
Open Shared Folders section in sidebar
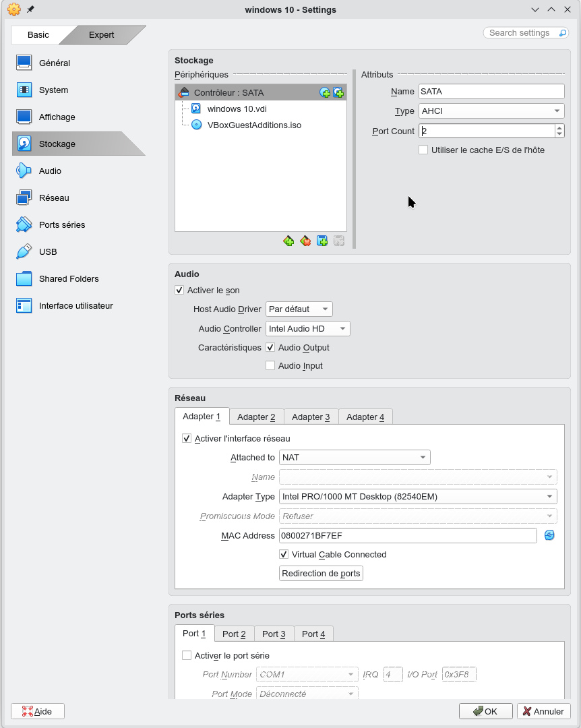click(x=68, y=279)
